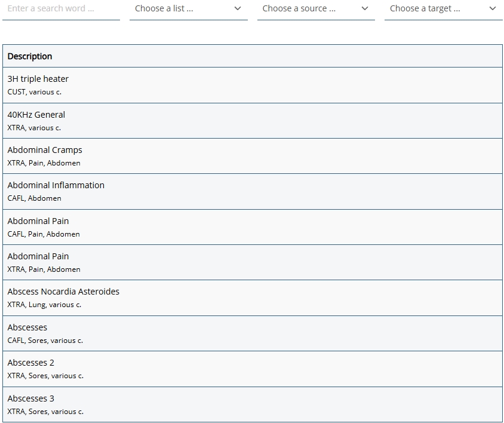This screenshot has width=504, height=423.
Task: Select the 40KHz General row
Action: coord(36,115)
